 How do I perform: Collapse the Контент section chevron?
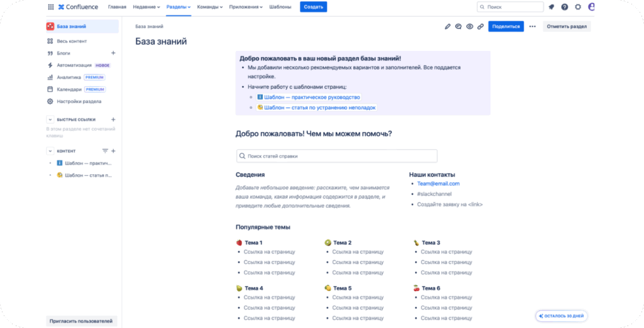(50, 151)
